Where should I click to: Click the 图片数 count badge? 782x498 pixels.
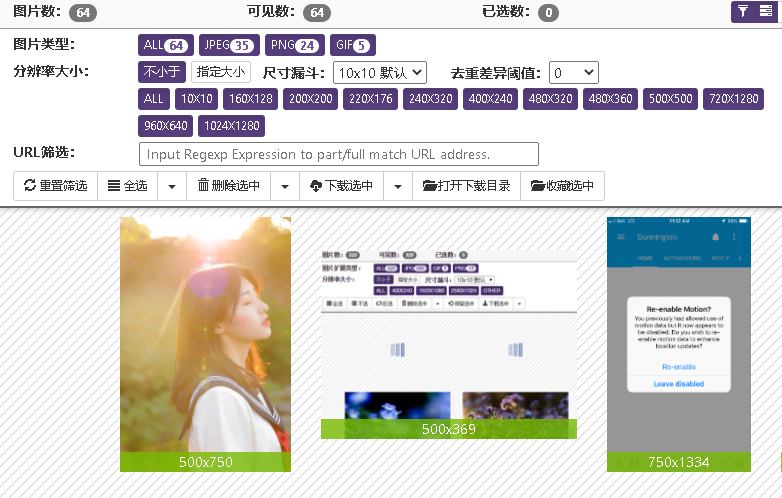coord(83,12)
